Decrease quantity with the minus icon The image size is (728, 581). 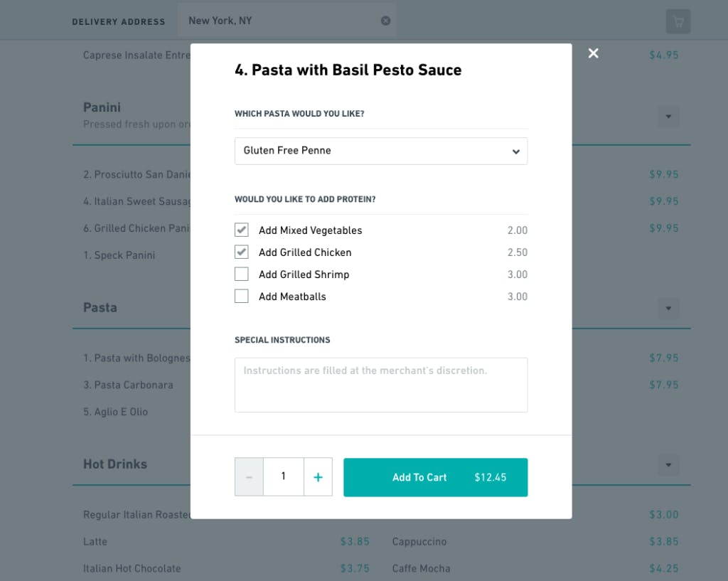coord(249,476)
